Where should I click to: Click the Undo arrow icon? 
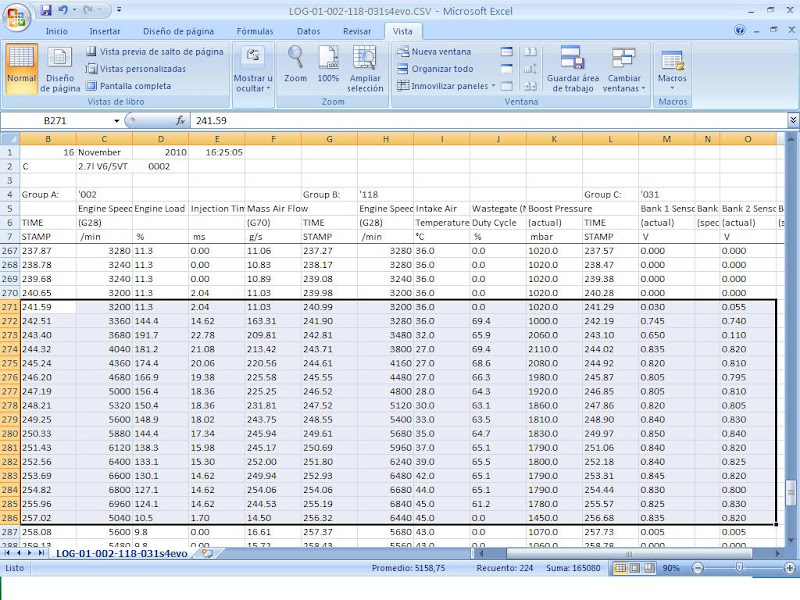click(62, 10)
